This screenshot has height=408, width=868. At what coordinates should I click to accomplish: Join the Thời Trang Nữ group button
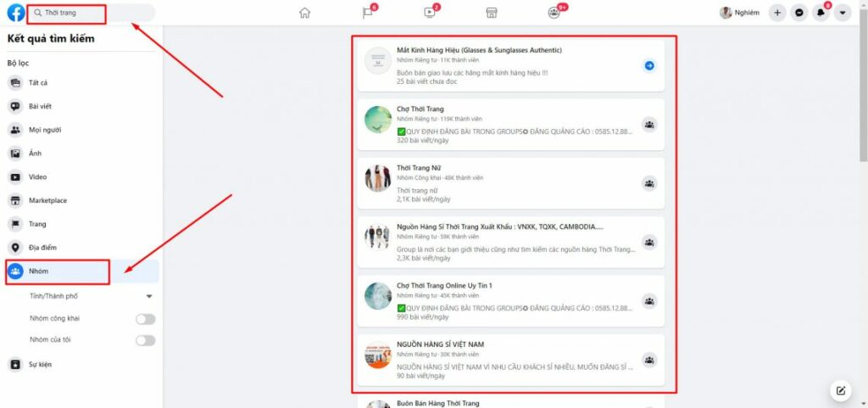coord(649,183)
